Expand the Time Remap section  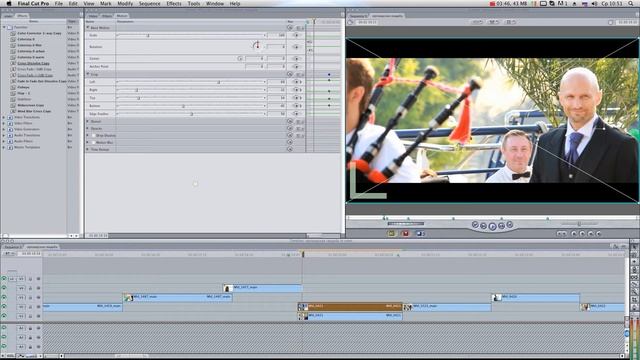[88, 149]
